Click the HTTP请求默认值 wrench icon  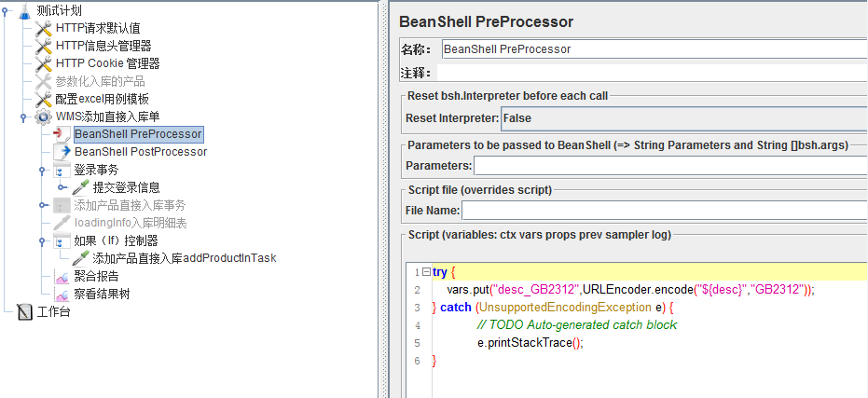click(43, 28)
